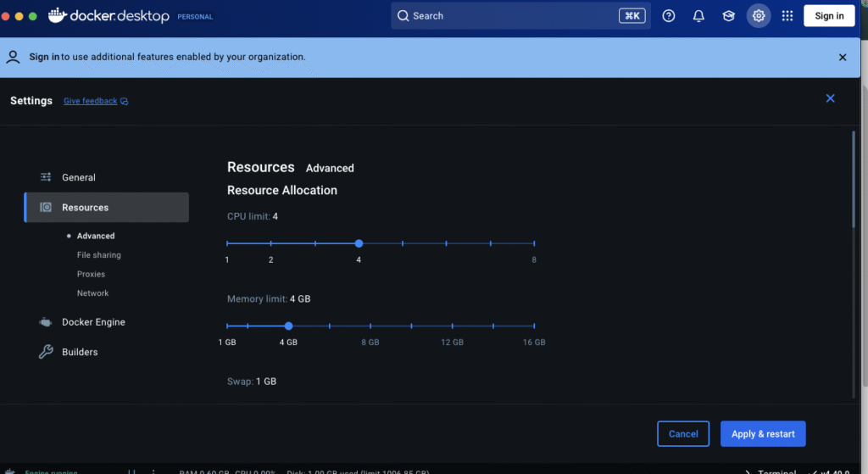Open the Learning center graduation cap icon

[728, 16]
